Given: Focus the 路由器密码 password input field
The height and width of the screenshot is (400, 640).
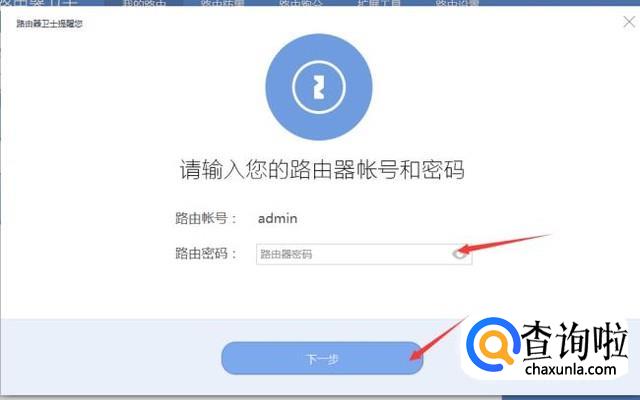Looking at the screenshot, I should (364, 254).
